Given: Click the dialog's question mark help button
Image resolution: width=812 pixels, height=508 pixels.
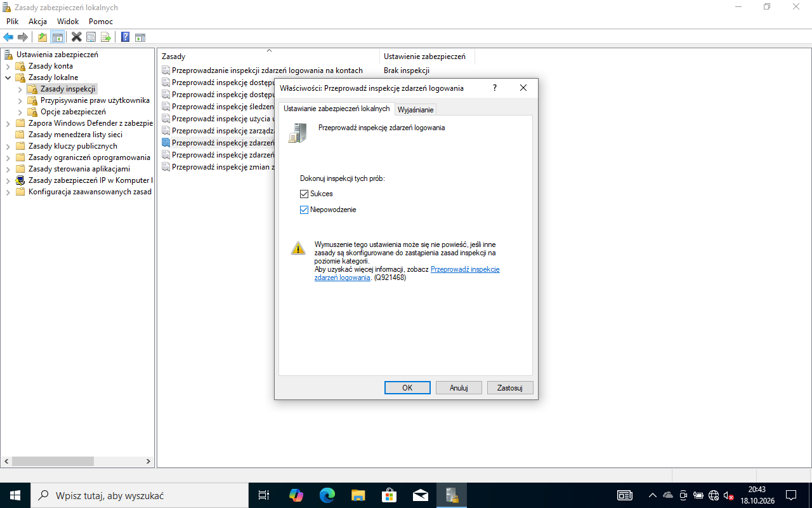Looking at the screenshot, I should point(495,88).
